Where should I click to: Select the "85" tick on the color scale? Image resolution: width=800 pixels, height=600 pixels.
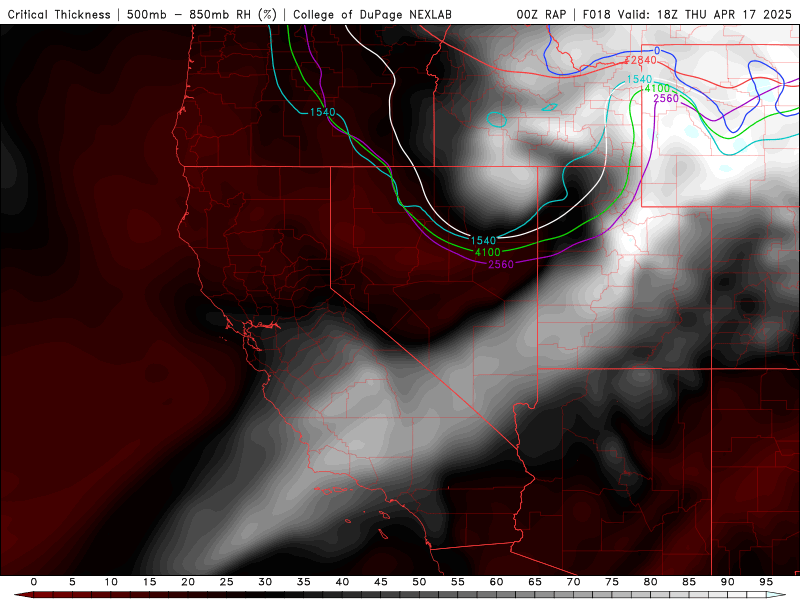pyautogui.click(x=689, y=582)
